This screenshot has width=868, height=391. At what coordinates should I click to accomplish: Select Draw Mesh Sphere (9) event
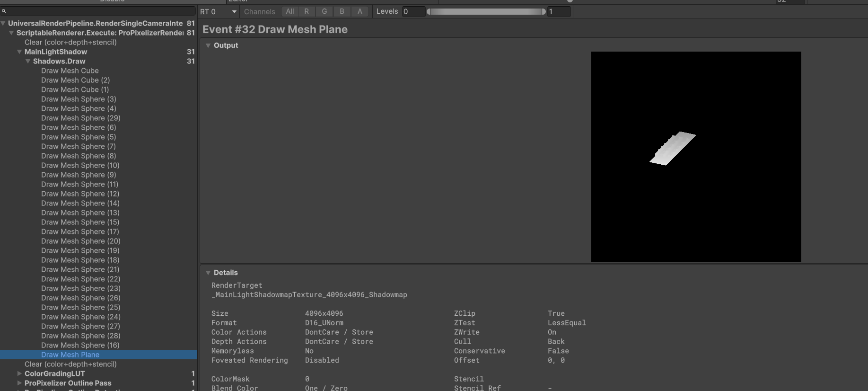[x=79, y=175]
